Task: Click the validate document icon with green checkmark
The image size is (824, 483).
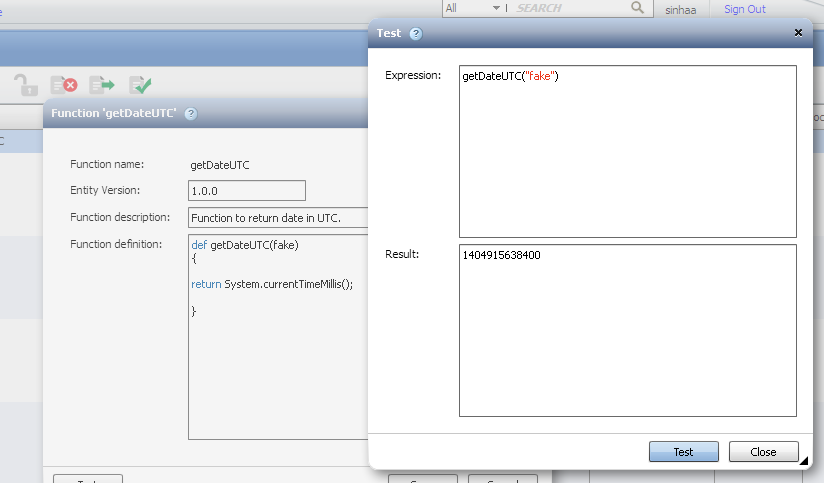Action: click(140, 86)
